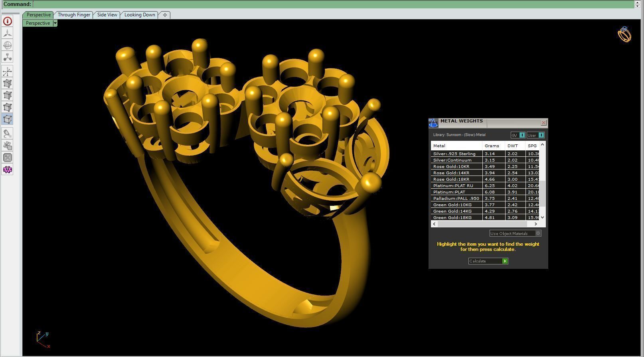Switch to the Looking Down tab
644x357 pixels.
pyautogui.click(x=139, y=15)
